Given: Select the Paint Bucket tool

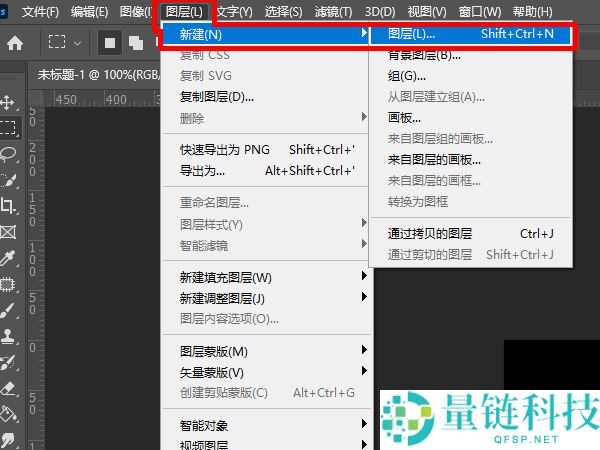Looking at the screenshot, I should pyautogui.click(x=8, y=414).
